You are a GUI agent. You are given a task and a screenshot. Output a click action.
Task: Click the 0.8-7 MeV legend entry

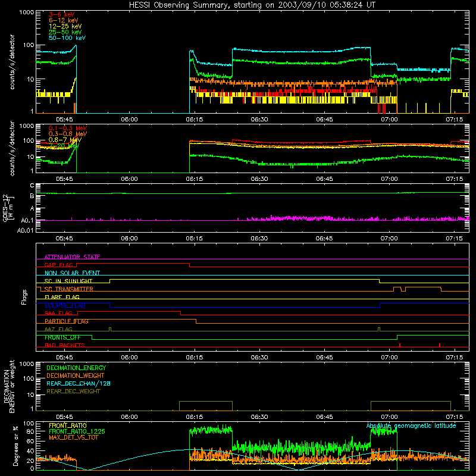[x=65, y=140]
